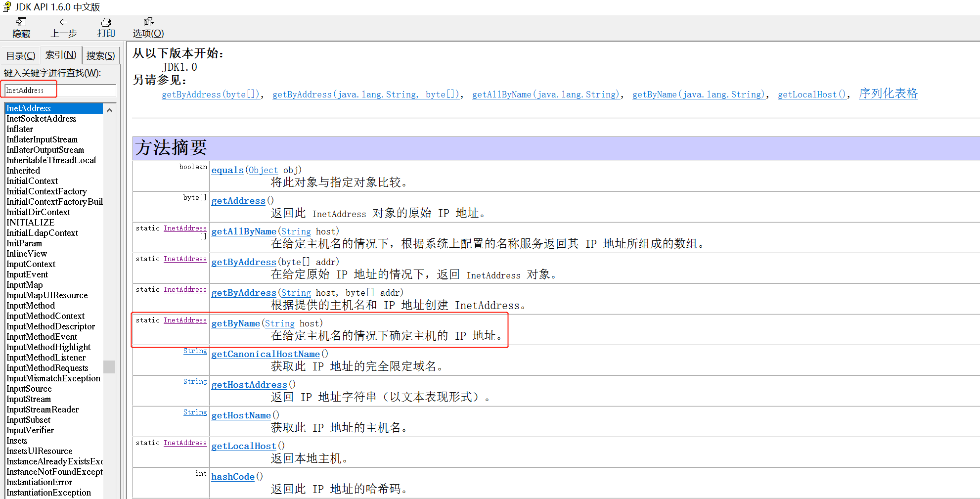Open the getHostAddress method link

[249, 385]
